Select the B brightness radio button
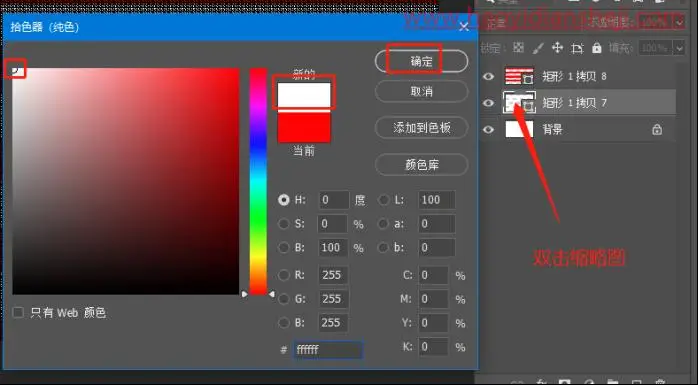698x385 pixels. coord(284,247)
